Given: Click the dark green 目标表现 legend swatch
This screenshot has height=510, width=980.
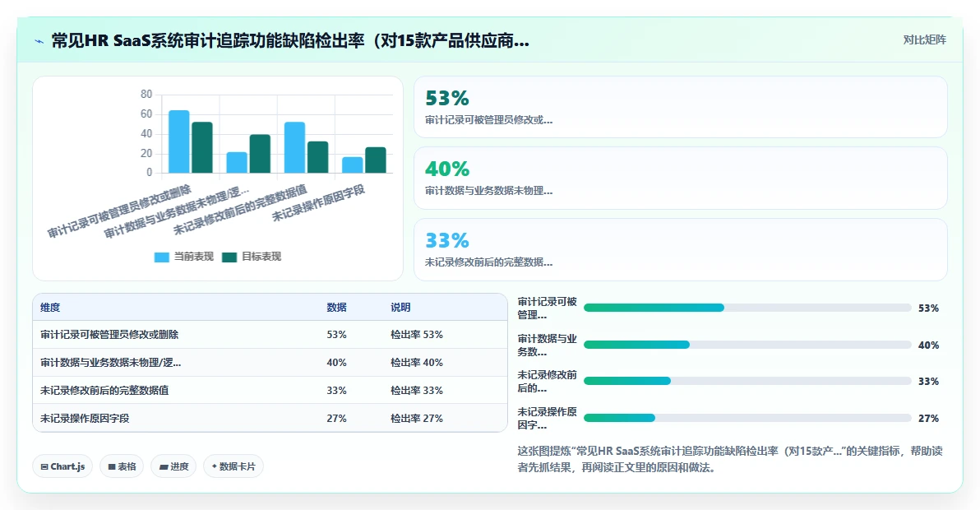Looking at the screenshot, I should [x=229, y=257].
